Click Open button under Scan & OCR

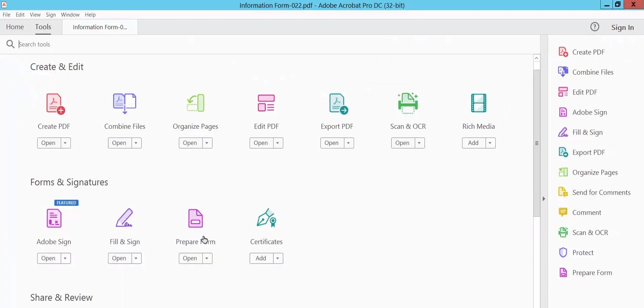tap(403, 143)
